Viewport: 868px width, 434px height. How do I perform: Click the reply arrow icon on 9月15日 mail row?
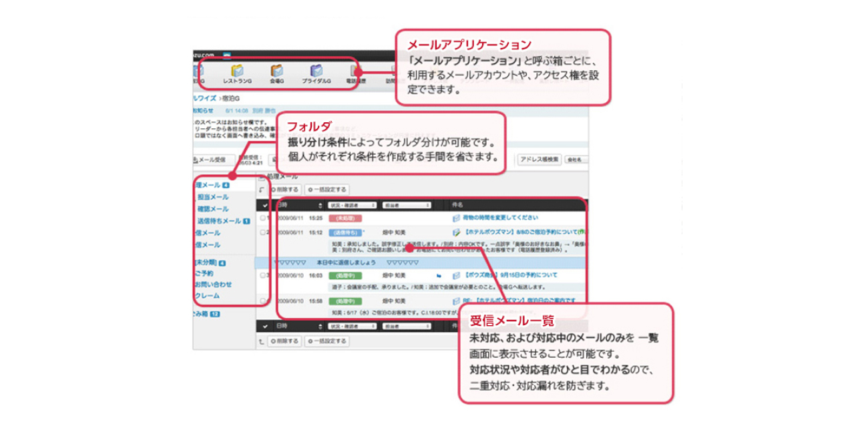(x=439, y=276)
